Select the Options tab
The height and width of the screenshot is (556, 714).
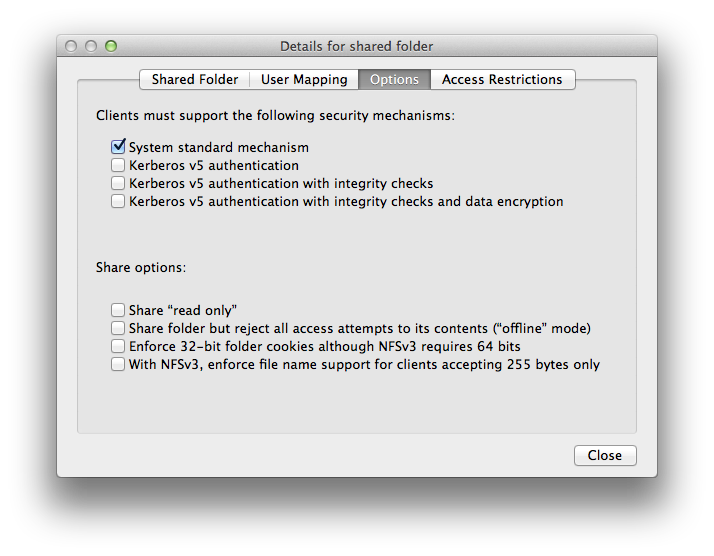click(394, 80)
